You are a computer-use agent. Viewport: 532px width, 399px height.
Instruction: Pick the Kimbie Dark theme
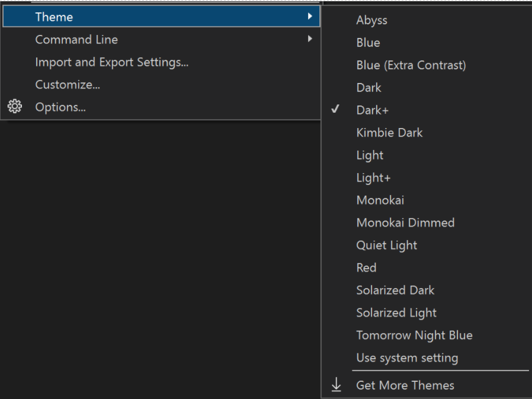(389, 133)
